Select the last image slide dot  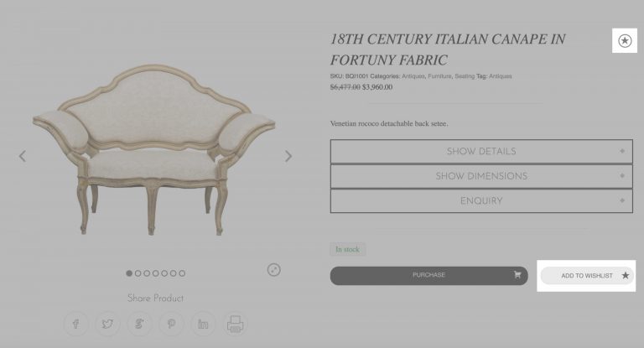(x=182, y=273)
